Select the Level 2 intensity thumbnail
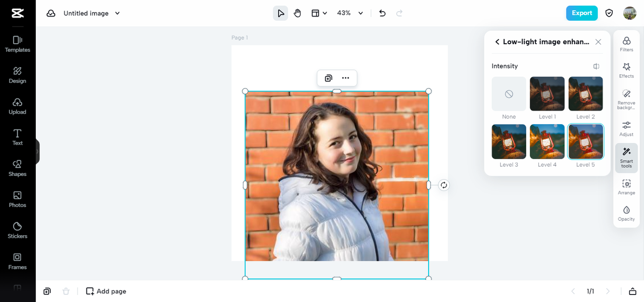This screenshot has width=644, height=302. (x=586, y=93)
